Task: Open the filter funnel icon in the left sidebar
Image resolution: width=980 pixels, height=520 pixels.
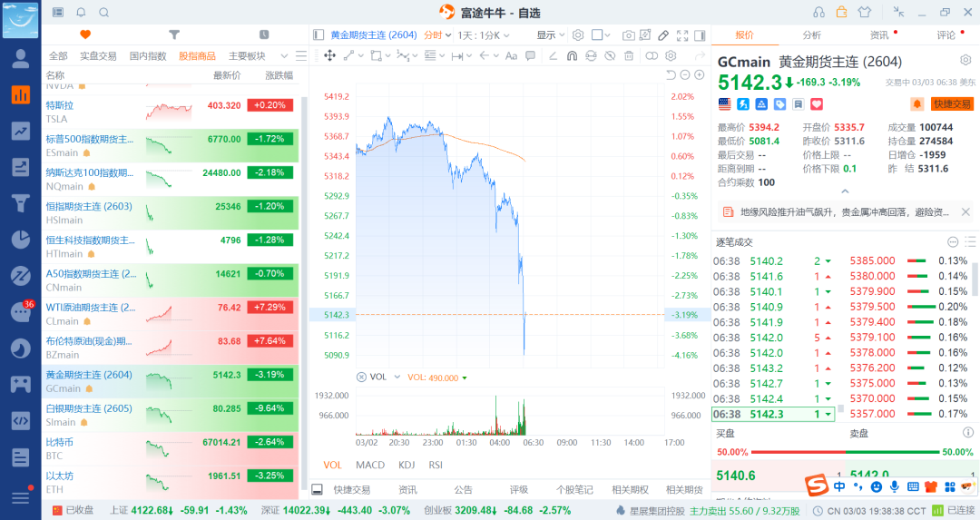Action: pyautogui.click(x=21, y=203)
